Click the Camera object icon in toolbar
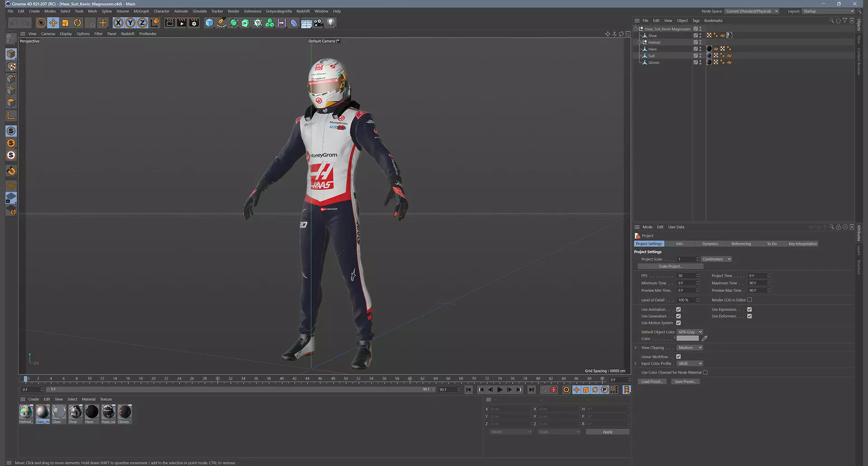Viewport: 868px width, 466px height. tap(319, 23)
